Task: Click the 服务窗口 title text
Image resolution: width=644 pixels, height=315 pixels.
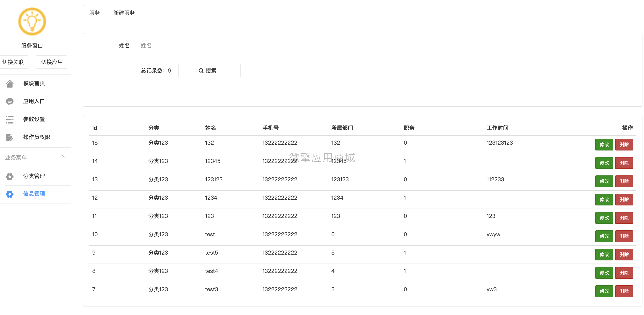Action: [32, 46]
